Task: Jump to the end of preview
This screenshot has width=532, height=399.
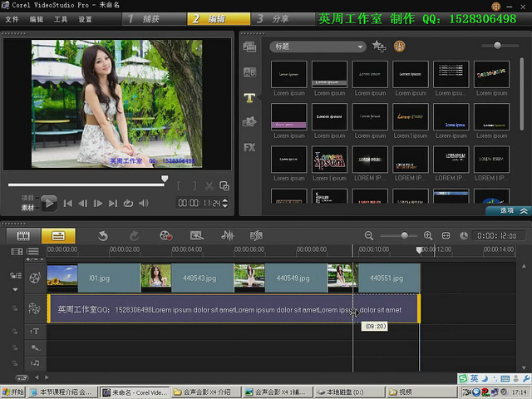Action: coord(113,203)
